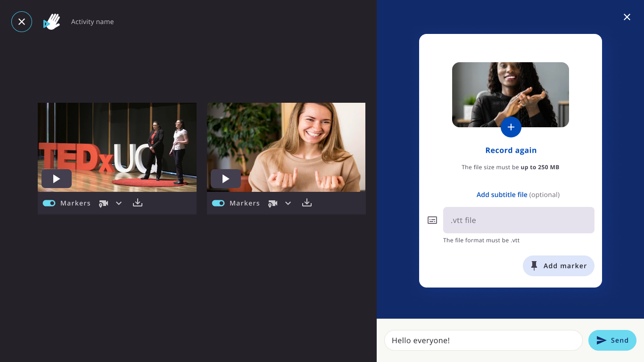Click the subtitles icon beside vtt field
The height and width of the screenshot is (362, 644).
coord(432,220)
